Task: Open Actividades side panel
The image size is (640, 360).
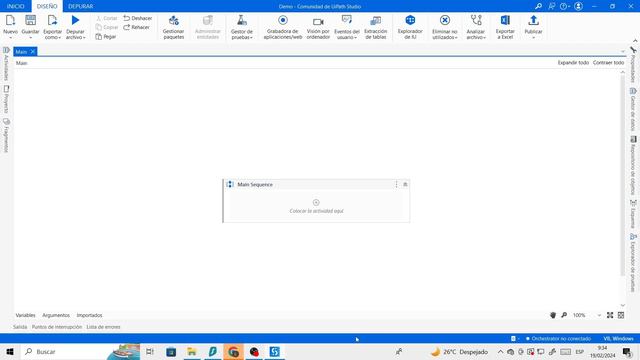Action: click(x=6, y=64)
